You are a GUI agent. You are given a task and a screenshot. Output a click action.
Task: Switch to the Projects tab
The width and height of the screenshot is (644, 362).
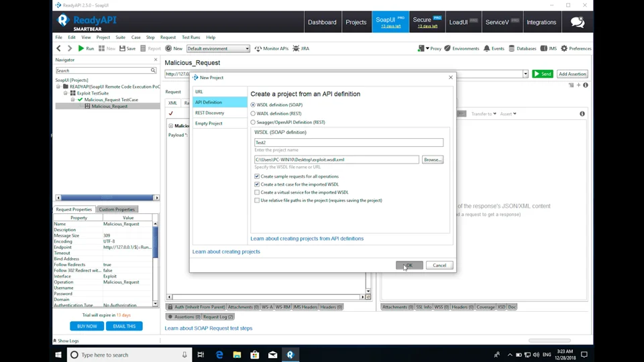tap(356, 22)
